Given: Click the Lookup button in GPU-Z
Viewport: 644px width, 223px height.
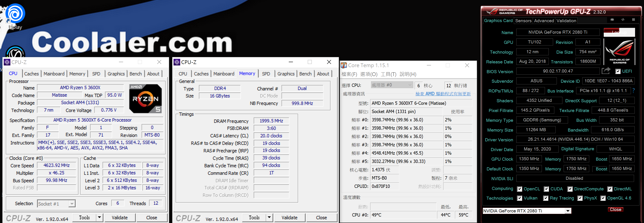Looking at the screenshot, I should click(x=619, y=32).
